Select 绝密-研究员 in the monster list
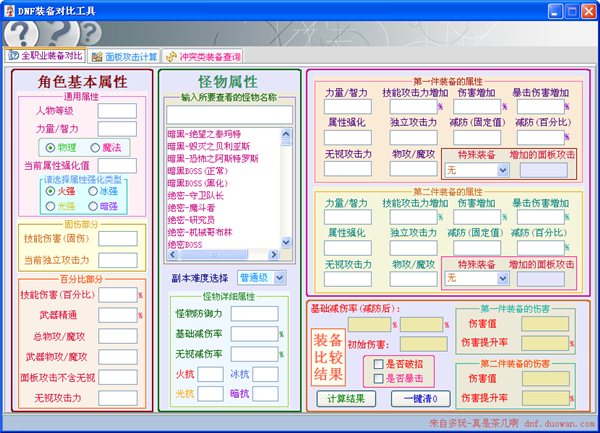This screenshot has height=433, width=600. pyautogui.click(x=191, y=220)
